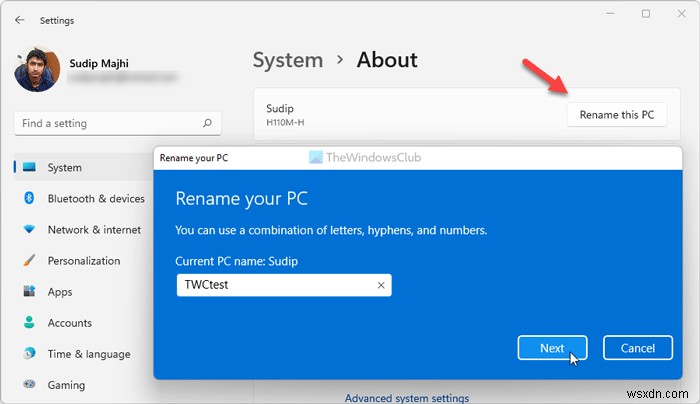
Task: Select Accounts in the sidebar
Action: (70, 323)
